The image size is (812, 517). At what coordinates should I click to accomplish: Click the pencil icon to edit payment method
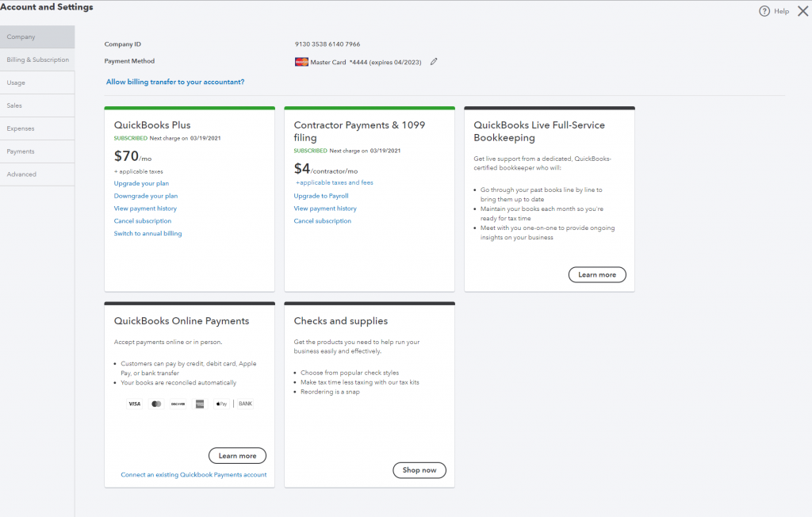[434, 62]
